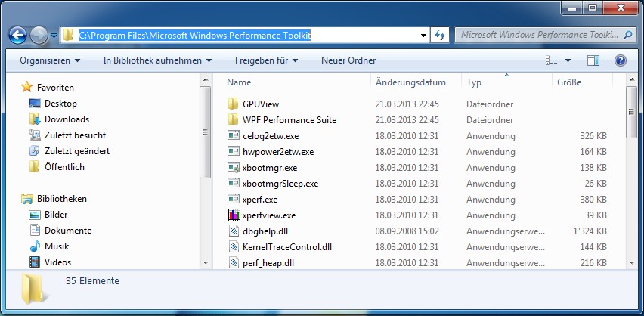
Task: Create a new folder with Neuer Ordner
Action: [348, 60]
